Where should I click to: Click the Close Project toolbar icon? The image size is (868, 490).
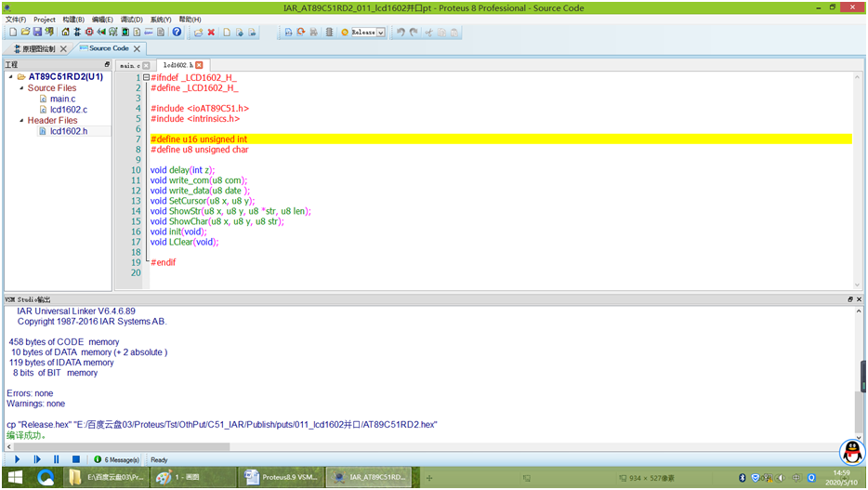pyautogui.click(x=49, y=33)
